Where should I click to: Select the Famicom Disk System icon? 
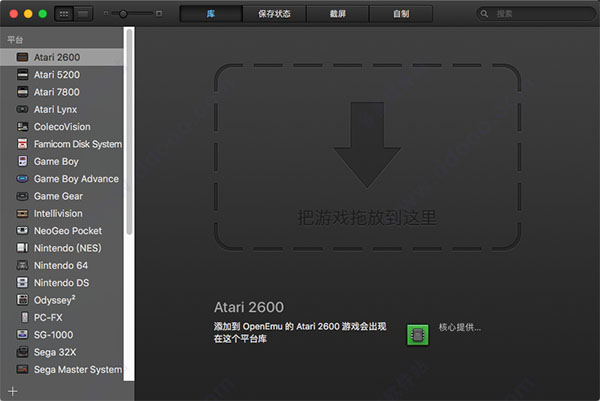[x=23, y=144]
